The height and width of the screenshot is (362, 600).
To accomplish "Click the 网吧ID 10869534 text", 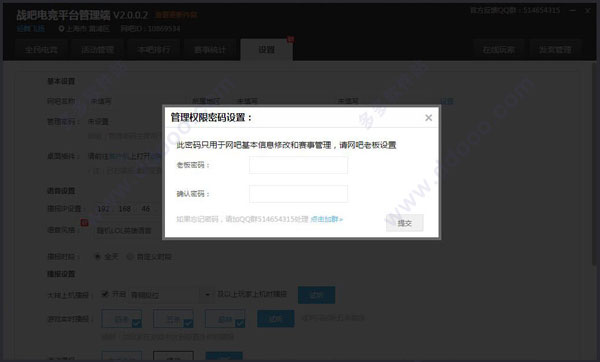I will (x=150, y=29).
